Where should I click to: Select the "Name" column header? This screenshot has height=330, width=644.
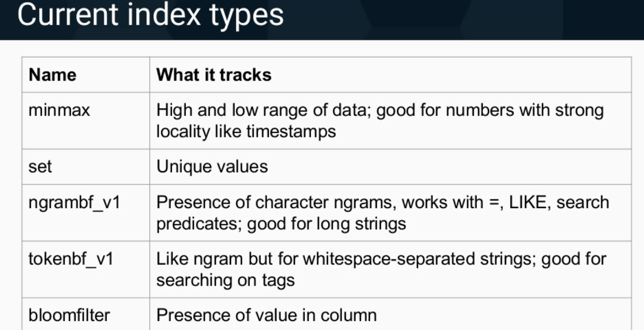[52, 75]
